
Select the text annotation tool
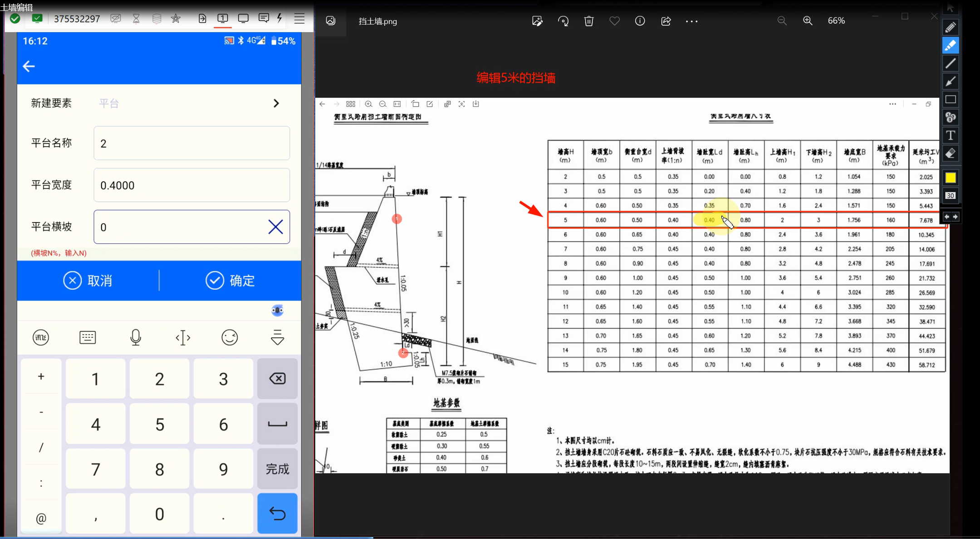pos(951,135)
